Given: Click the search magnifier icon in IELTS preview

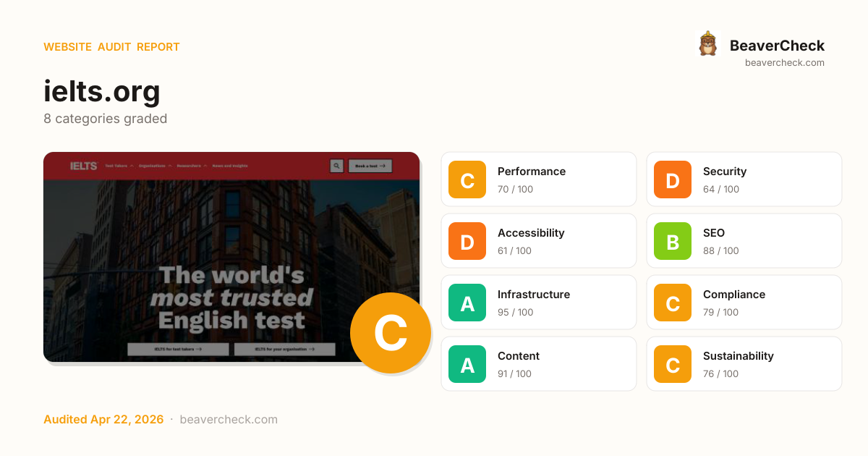Looking at the screenshot, I should (336, 166).
